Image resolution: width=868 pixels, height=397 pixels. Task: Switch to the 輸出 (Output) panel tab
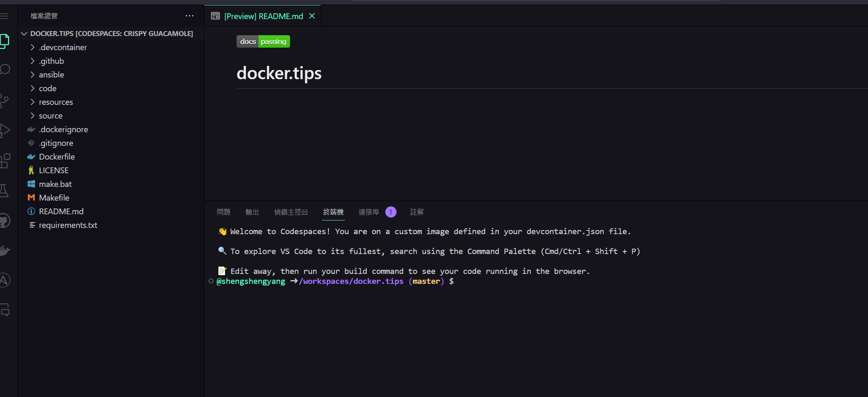252,212
